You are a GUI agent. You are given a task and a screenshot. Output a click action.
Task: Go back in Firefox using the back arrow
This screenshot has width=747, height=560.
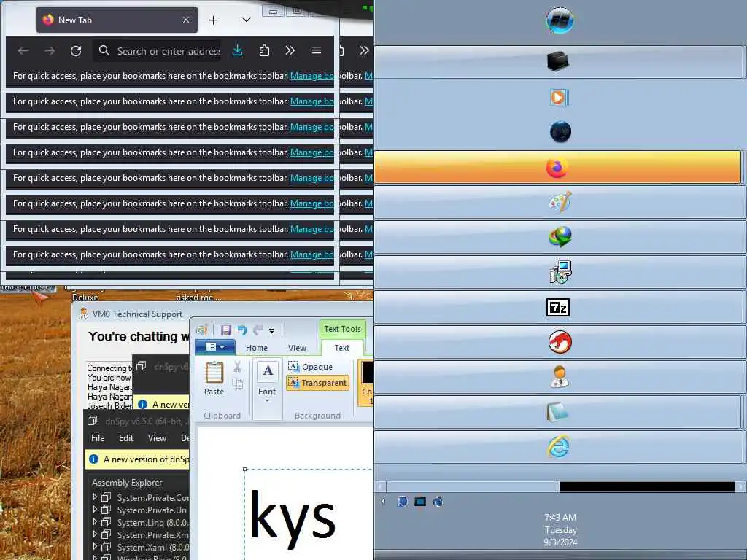pyautogui.click(x=23, y=50)
